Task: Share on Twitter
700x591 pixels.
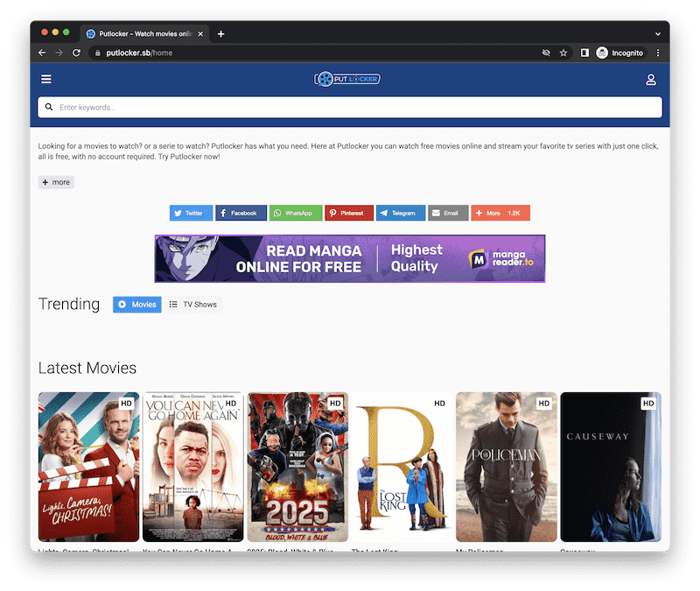Action: click(191, 213)
